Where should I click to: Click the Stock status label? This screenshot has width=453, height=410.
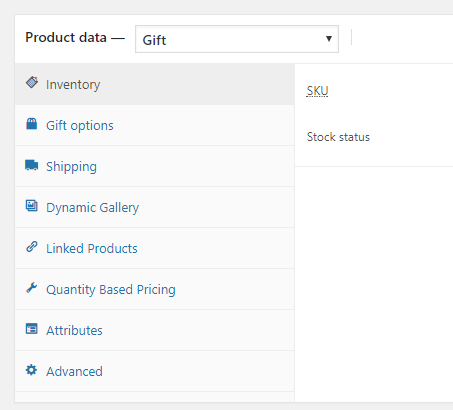coord(338,137)
